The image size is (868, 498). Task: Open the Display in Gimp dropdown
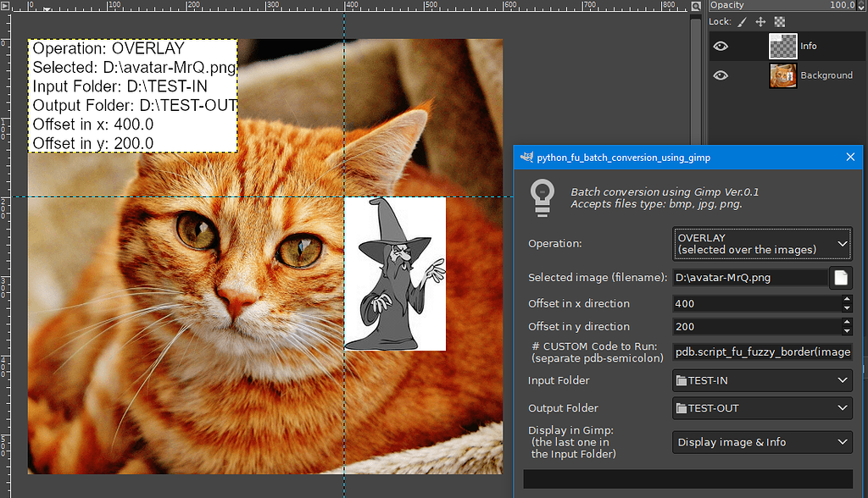[x=760, y=441]
